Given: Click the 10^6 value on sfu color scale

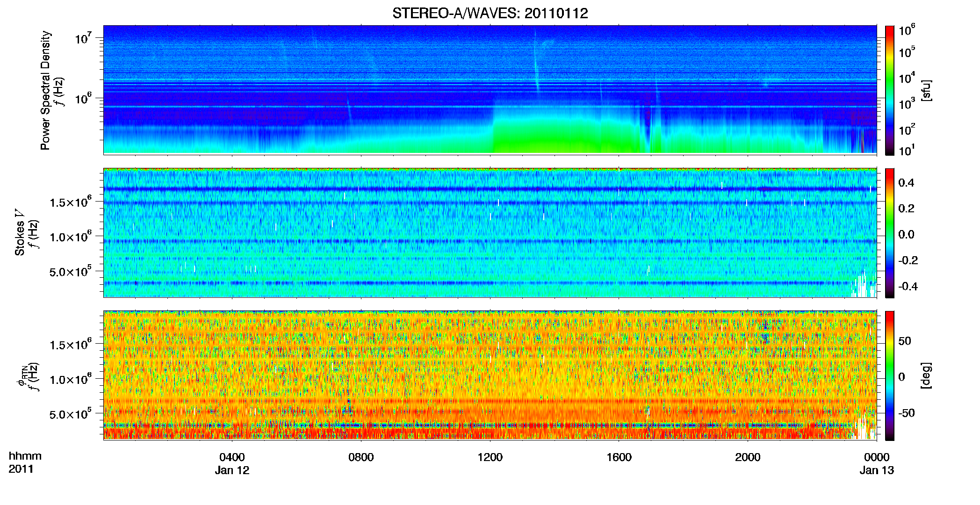Looking at the screenshot, I should point(907,30).
